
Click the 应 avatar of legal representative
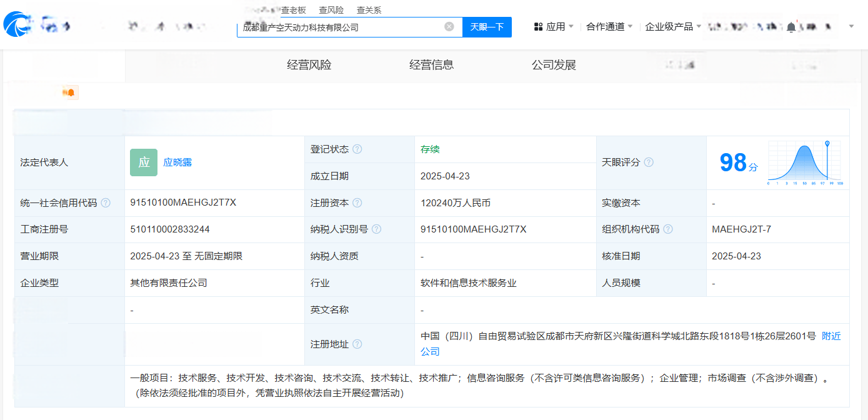(144, 162)
